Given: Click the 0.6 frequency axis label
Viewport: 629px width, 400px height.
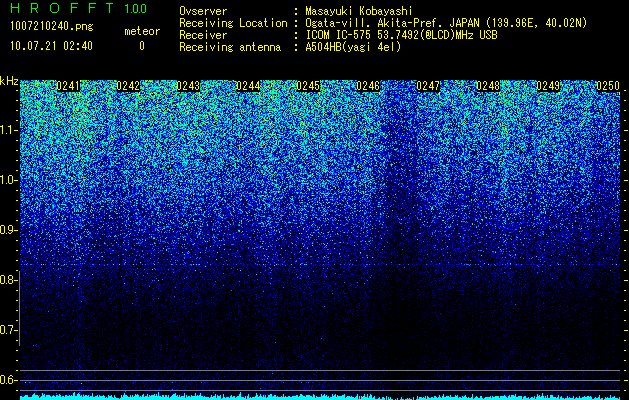Looking at the screenshot, I should click(8, 380).
